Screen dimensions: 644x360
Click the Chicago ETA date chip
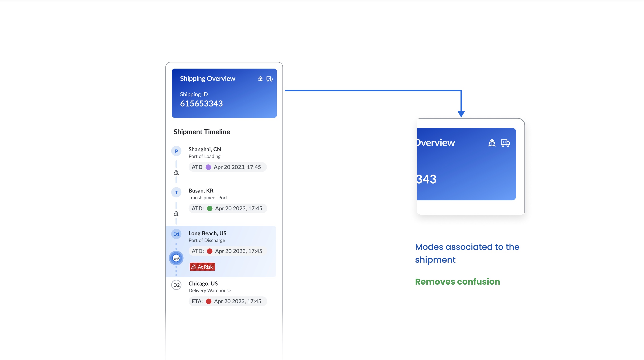[x=228, y=301]
